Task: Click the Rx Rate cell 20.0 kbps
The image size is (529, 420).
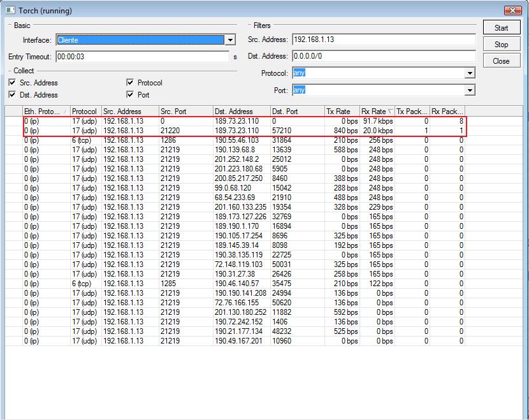Action: [x=378, y=131]
